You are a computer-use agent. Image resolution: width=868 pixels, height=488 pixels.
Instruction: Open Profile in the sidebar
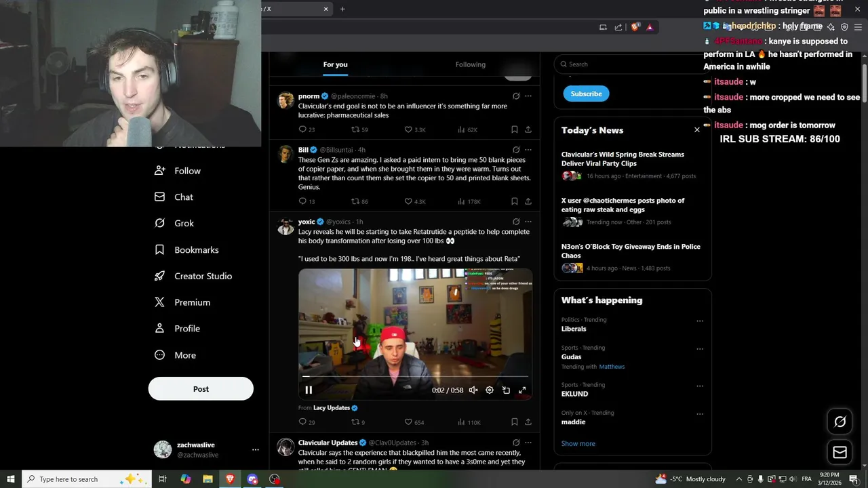click(177, 329)
